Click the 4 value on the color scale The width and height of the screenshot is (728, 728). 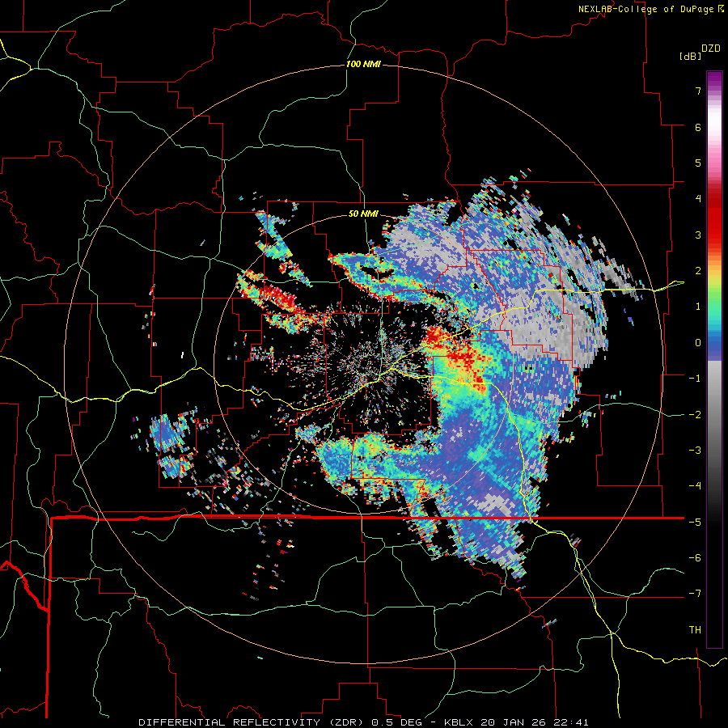698,199
